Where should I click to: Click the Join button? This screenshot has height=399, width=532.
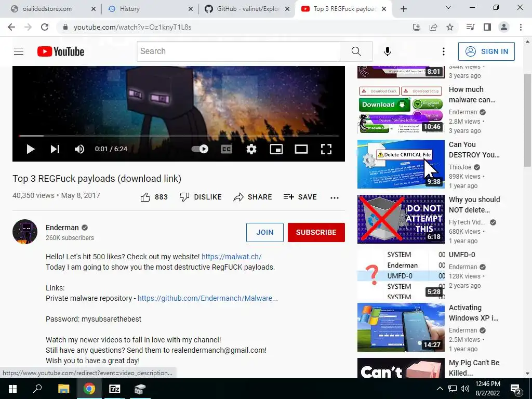[x=265, y=232]
